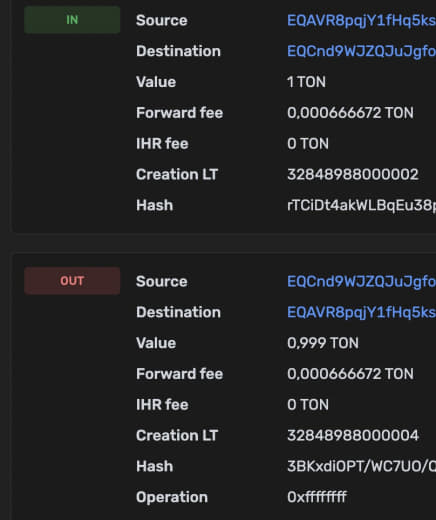Click the OUT message forward fee amount
The width and height of the screenshot is (436, 520).
(350, 374)
